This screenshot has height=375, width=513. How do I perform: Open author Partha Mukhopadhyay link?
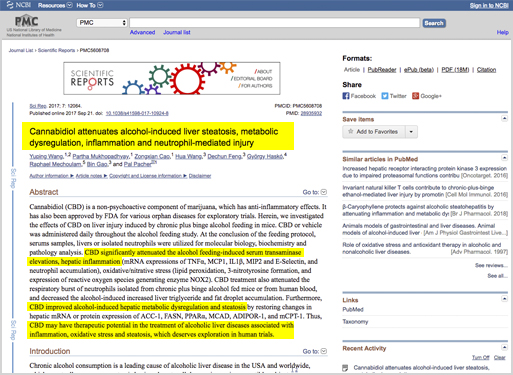(101, 156)
